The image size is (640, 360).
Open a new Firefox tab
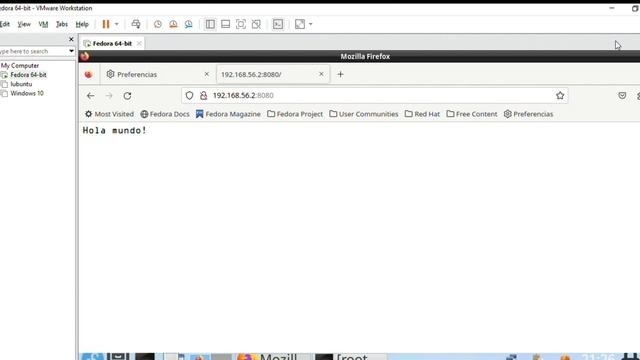coord(340,74)
